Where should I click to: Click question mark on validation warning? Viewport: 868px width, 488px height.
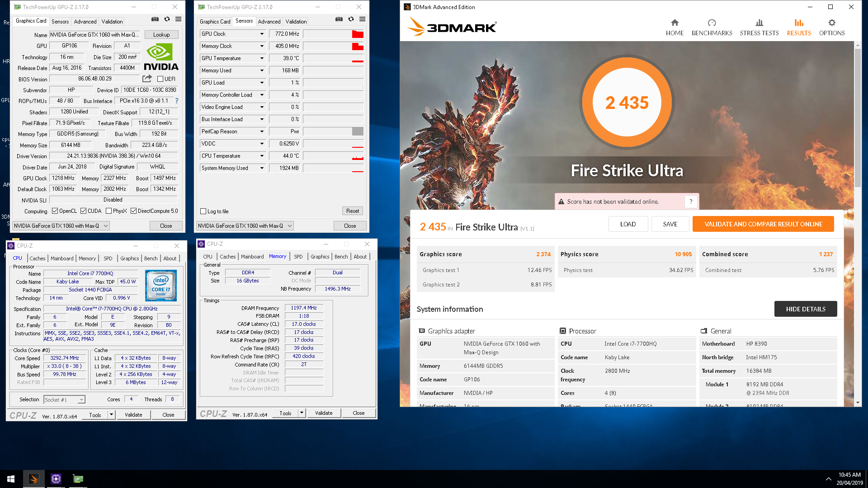[x=691, y=202]
